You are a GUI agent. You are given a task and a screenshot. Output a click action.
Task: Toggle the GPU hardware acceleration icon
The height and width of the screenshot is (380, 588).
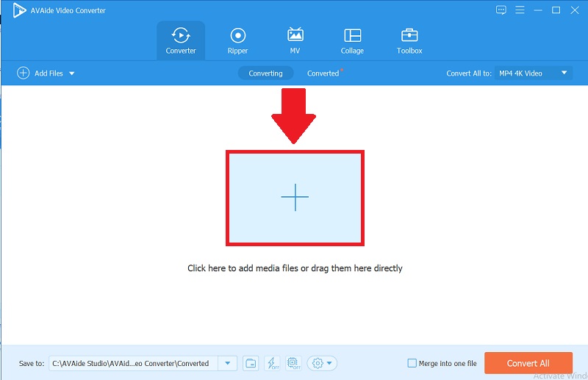coord(293,363)
